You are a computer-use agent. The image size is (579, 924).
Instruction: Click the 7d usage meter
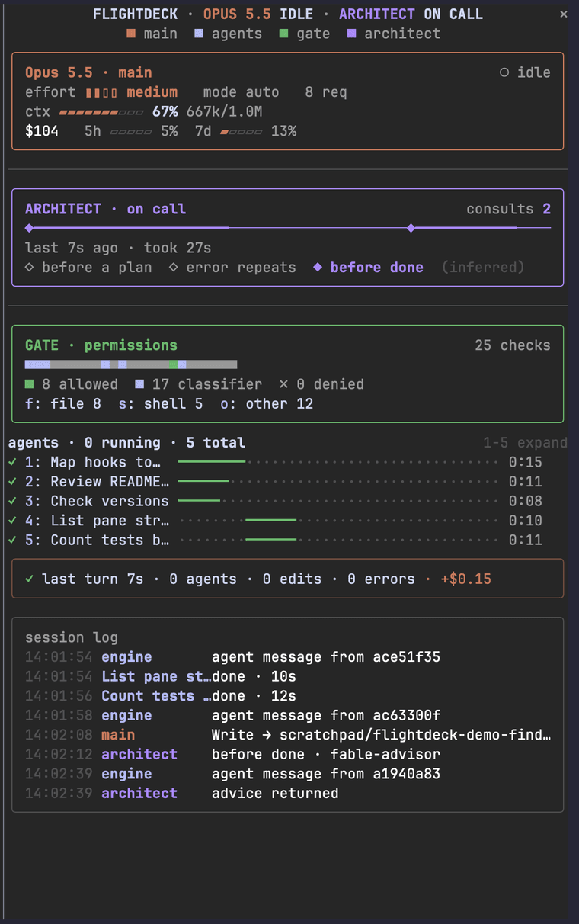(x=241, y=132)
